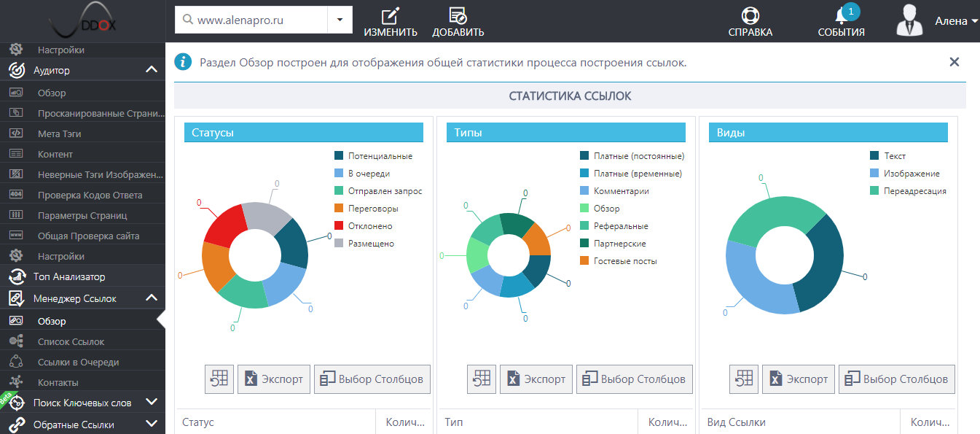Click the Поиск Ключевых слов icon
This screenshot has height=434, width=980.
(x=16, y=403)
